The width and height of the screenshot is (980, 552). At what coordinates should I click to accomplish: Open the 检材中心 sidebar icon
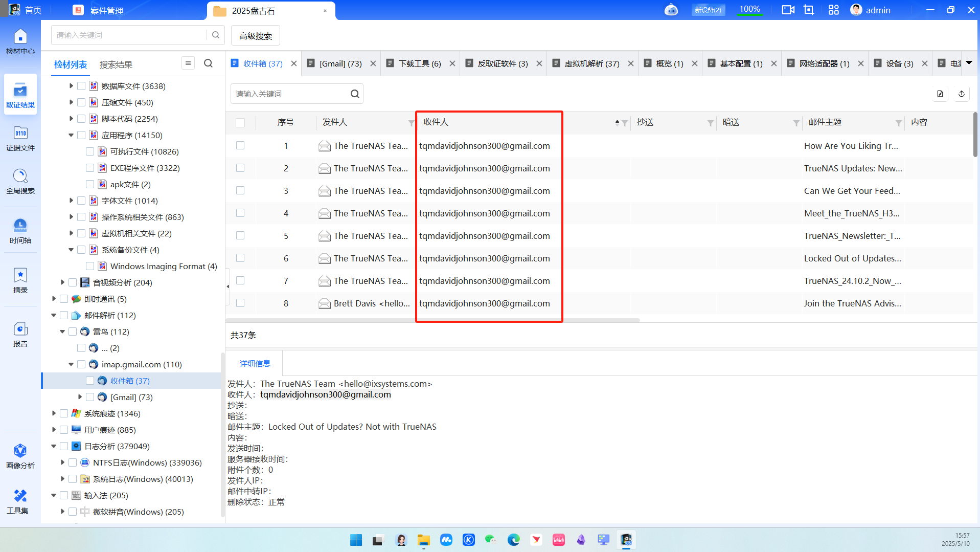tap(20, 41)
